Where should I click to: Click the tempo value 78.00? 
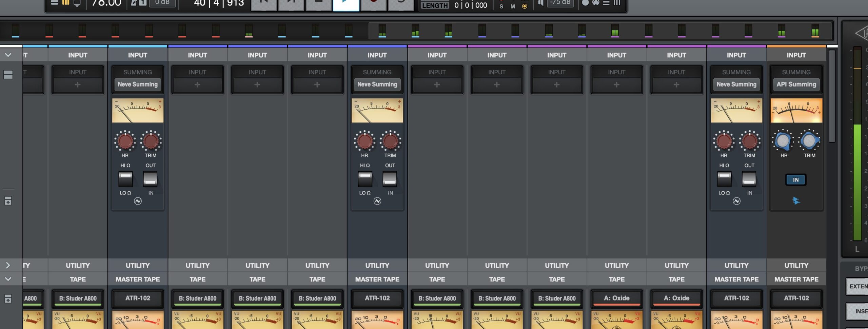(106, 3)
